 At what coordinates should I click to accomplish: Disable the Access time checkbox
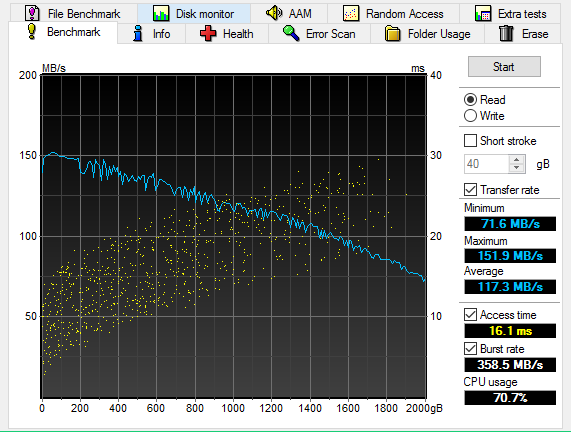pyautogui.click(x=470, y=314)
